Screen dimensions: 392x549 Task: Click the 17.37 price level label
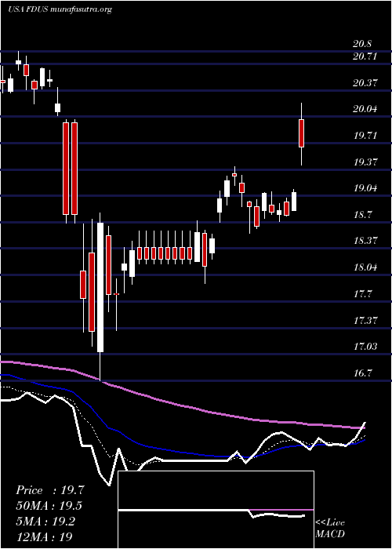click(365, 320)
